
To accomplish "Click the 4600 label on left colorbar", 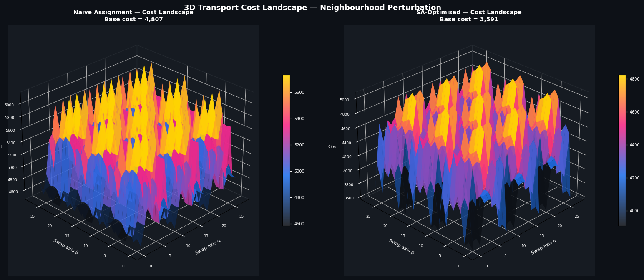I will click(300, 224).
